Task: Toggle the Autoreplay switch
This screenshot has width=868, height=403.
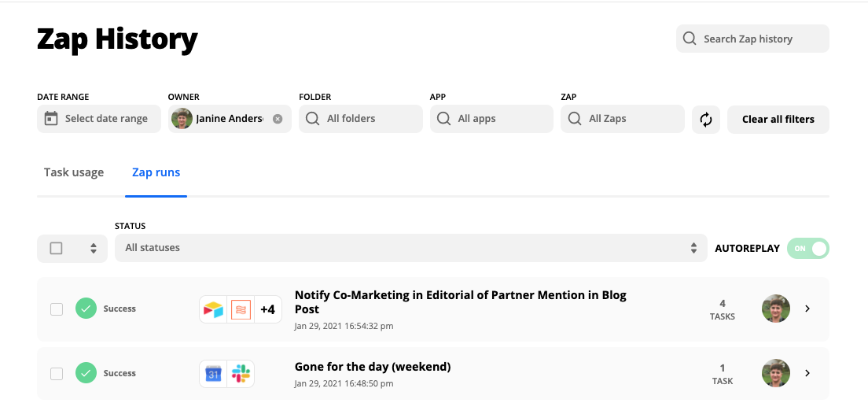Action: (x=807, y=249)
